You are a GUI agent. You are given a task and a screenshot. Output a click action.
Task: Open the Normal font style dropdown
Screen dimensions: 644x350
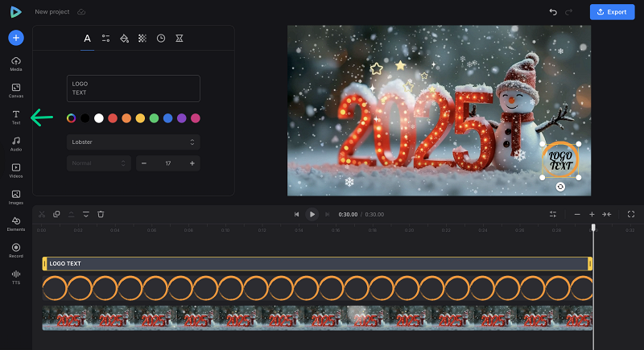point(98,163)
